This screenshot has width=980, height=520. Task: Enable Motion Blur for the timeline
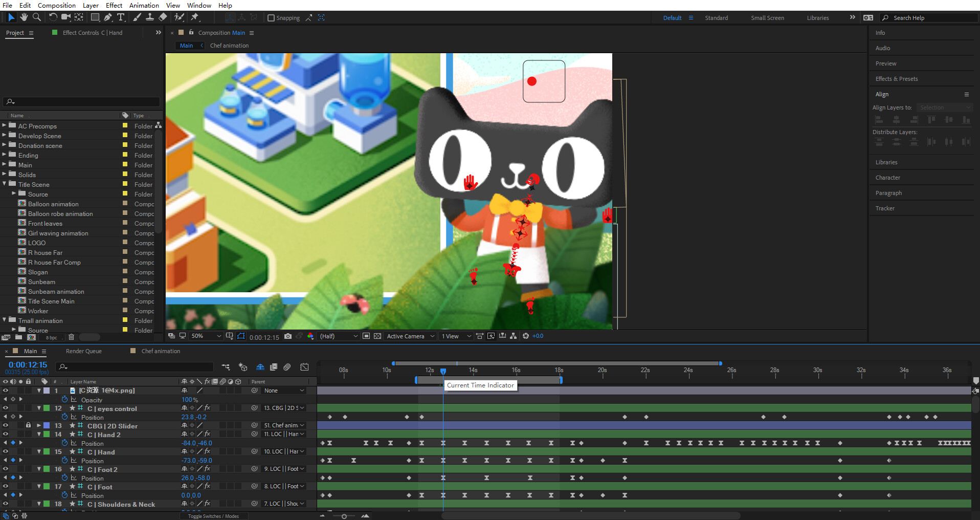coord(287,367)
